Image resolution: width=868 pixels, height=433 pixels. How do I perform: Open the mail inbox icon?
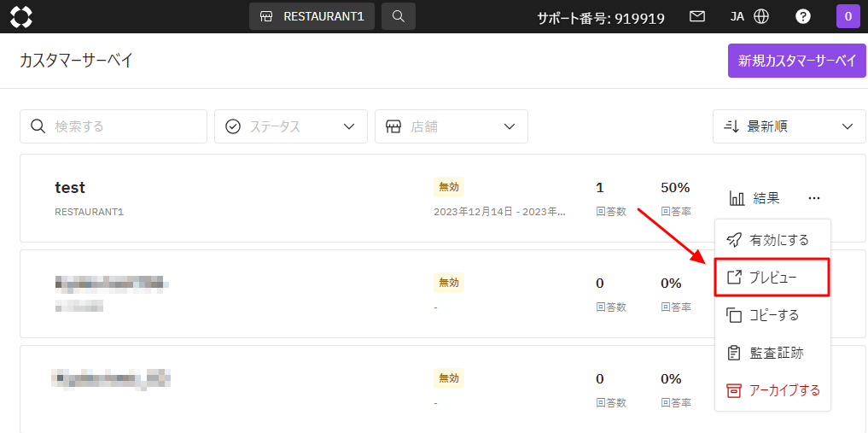click(697, 16)
